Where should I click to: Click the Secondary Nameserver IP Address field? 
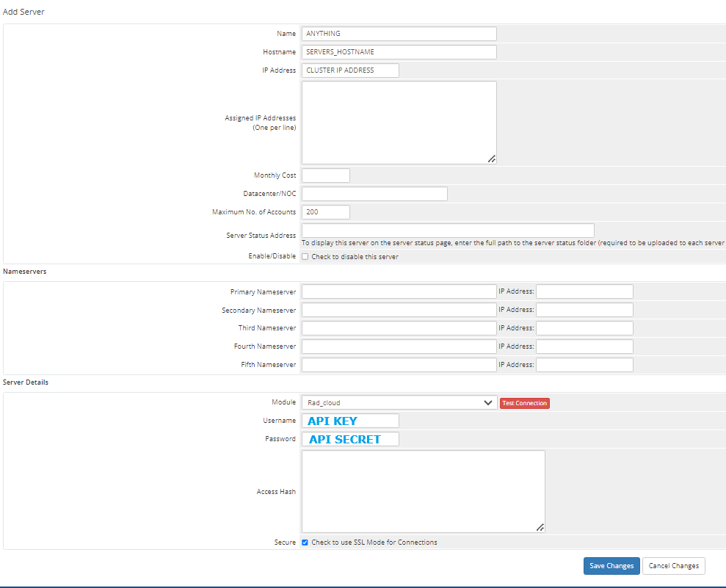pyautogui.click(x=584, y=310)
